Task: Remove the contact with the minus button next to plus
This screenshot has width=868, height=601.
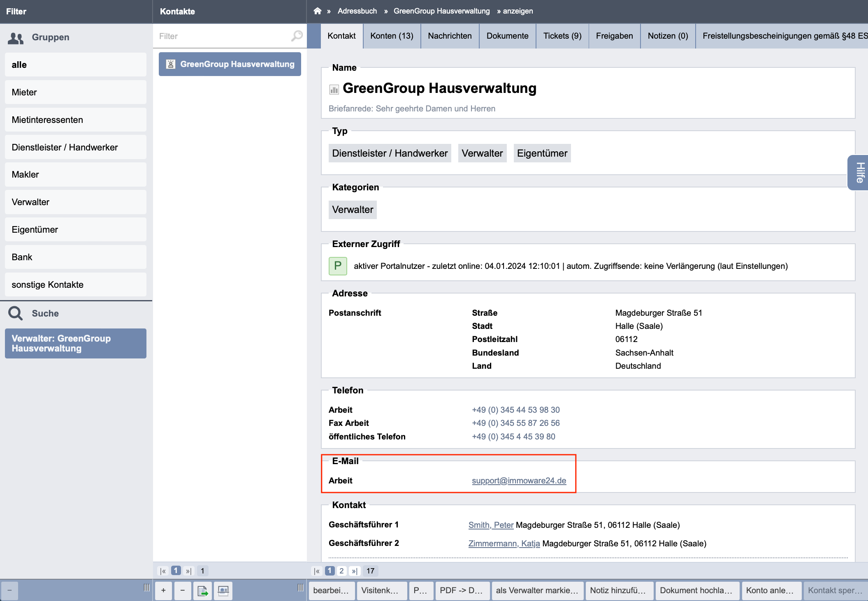Action: pos(183,590)
